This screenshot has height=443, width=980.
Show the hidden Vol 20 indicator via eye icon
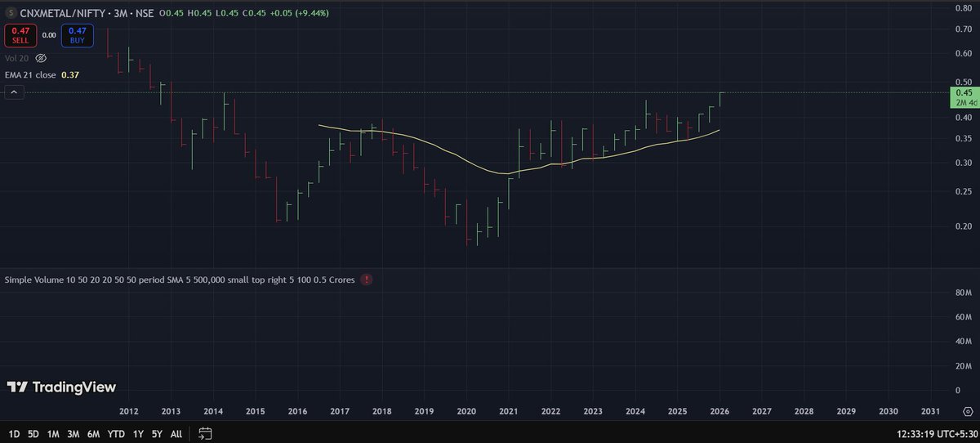coord(41,59)
